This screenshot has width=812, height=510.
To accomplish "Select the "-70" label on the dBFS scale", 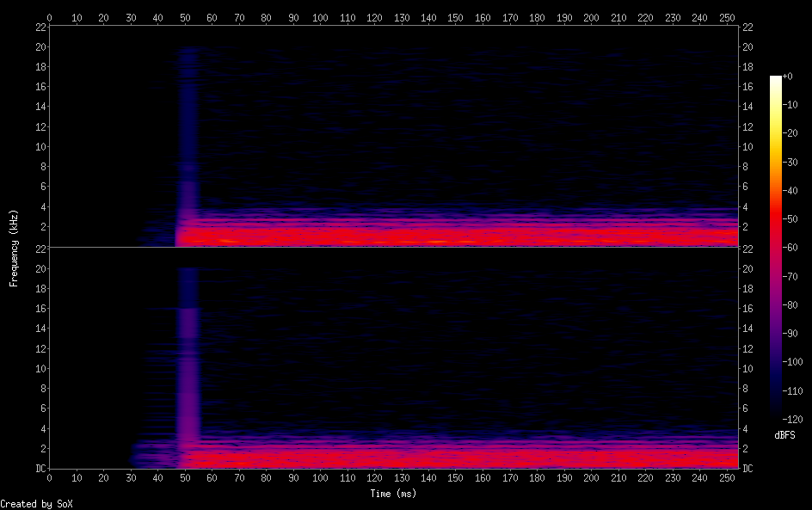I will tap(790, 276).
